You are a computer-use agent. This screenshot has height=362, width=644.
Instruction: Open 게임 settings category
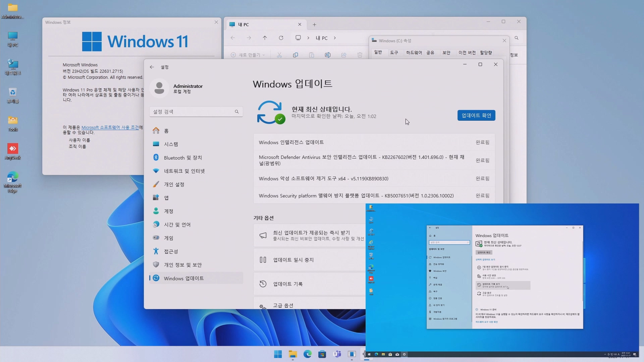click(x=196, y=238)
